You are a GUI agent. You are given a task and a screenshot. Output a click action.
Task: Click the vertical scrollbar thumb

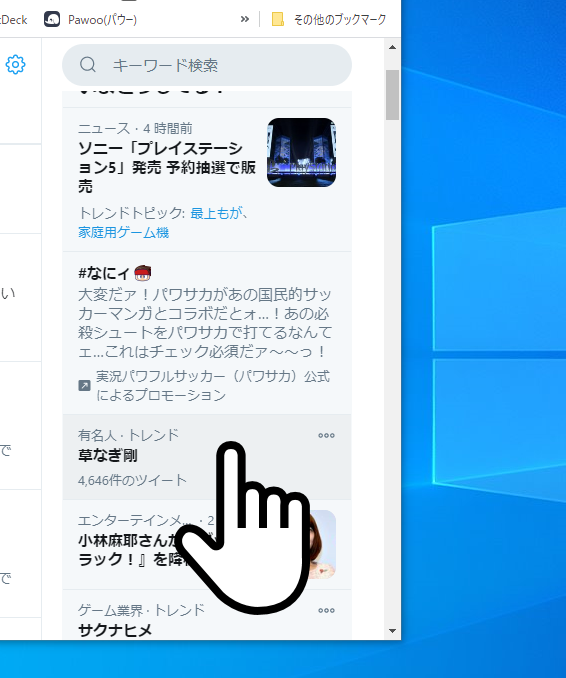tap(392, 95)
